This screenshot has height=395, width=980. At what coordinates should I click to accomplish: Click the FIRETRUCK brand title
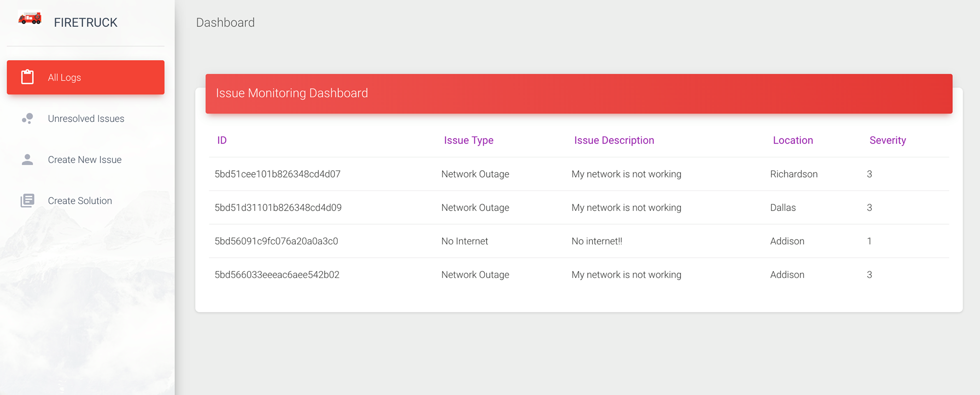click(x=86, y=22)
